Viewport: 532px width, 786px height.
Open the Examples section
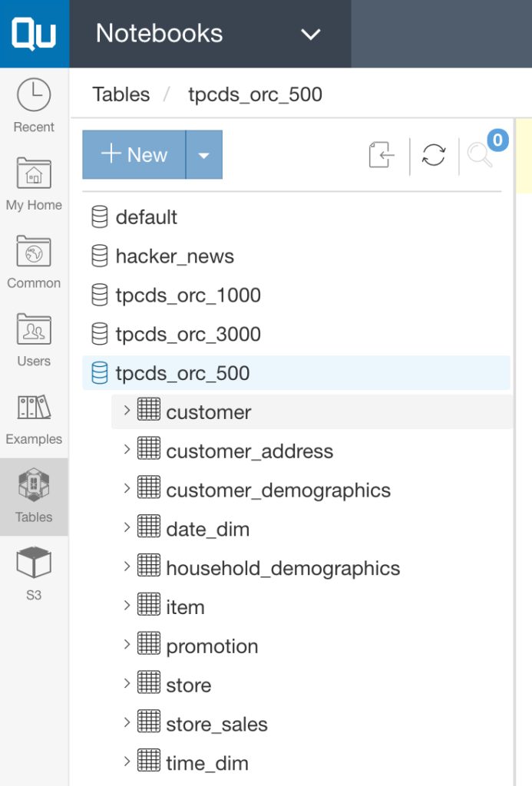tap(34, 418)
